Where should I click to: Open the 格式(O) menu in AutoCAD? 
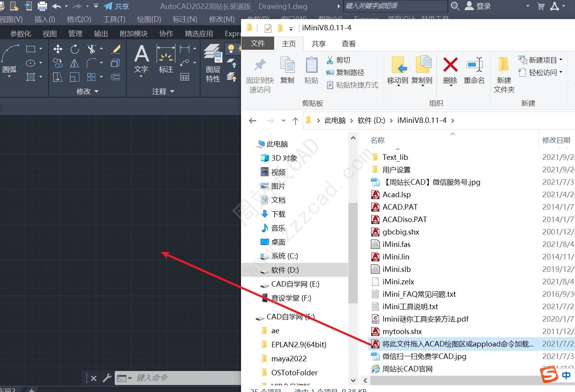pos(79,19)
